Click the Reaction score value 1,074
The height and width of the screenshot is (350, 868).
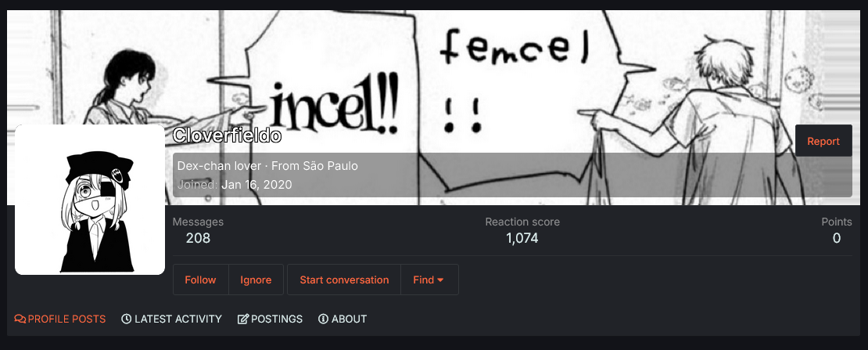pyautogui.click(x=522, y=239)
